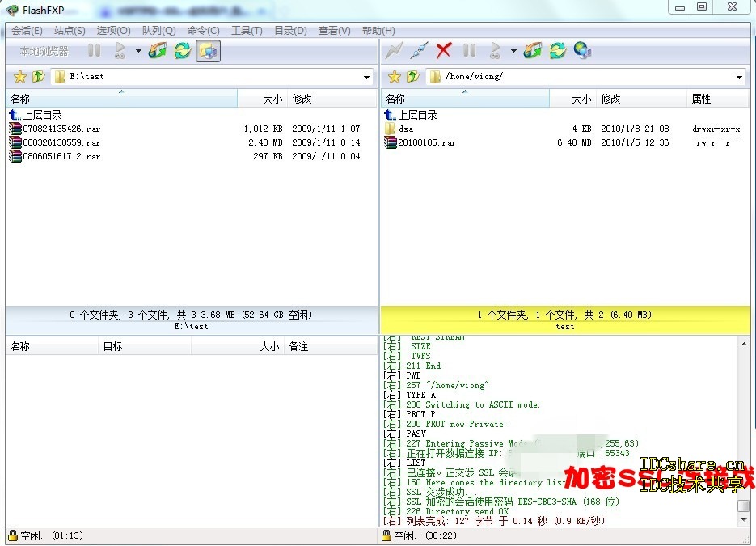The image size is (756, 546).
Task: Click the lock icon in right status bar
Action: click(x=386, y=535)
